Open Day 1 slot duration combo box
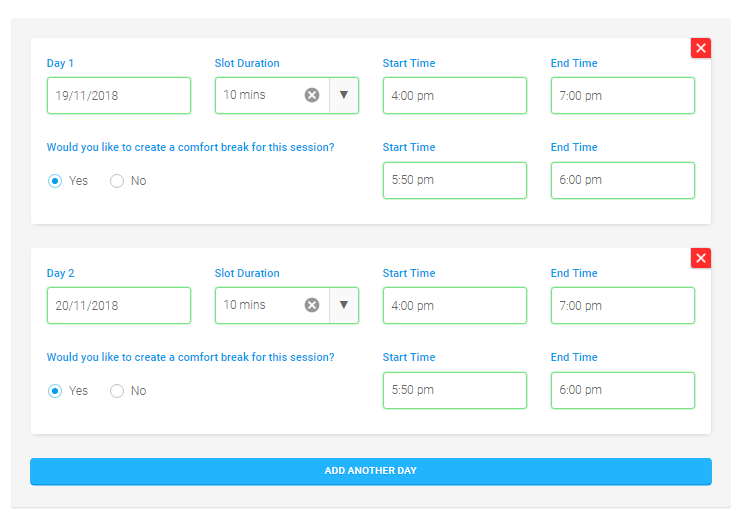 [x=287, y=95]
